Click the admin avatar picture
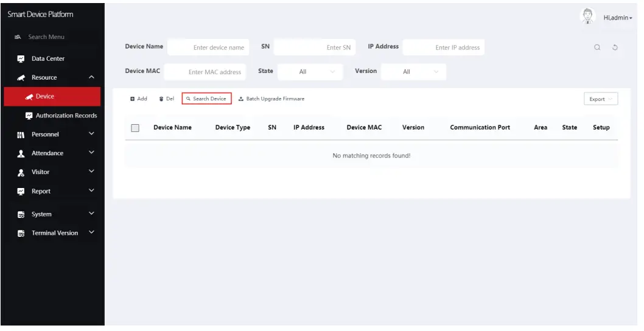 pyautogui.click(x=588, y=16)
